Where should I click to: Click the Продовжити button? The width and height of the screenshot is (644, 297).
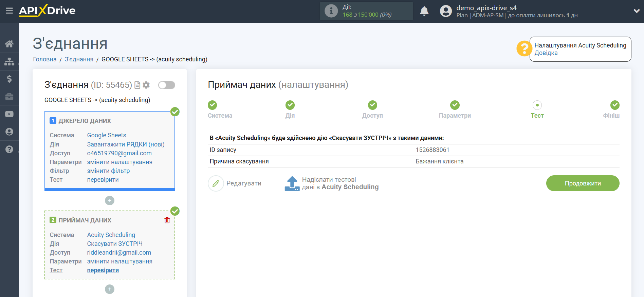click(583, 183)
